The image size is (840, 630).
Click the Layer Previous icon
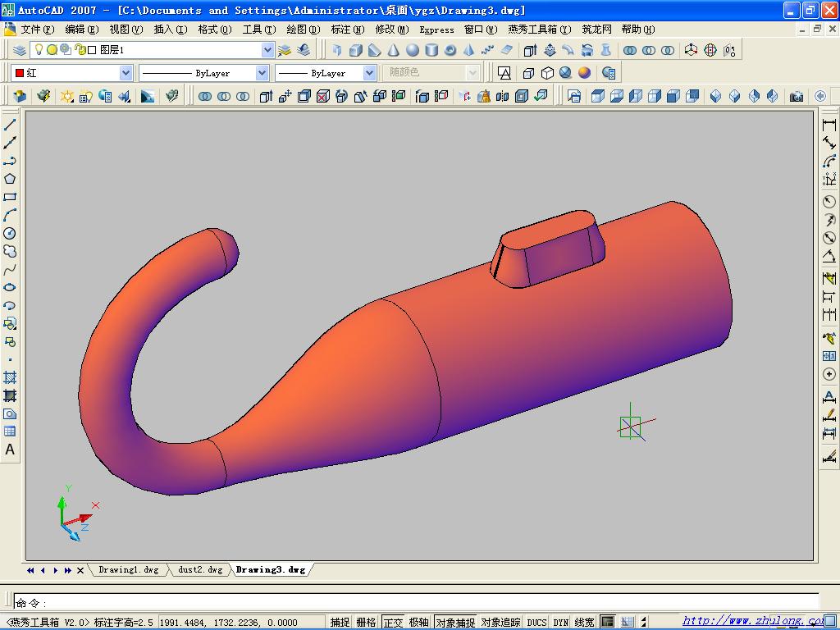(x=304, y=50)
